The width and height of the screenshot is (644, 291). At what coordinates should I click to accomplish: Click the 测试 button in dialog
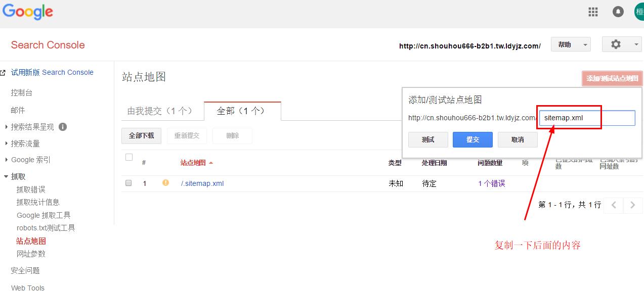tap(428, 139)
